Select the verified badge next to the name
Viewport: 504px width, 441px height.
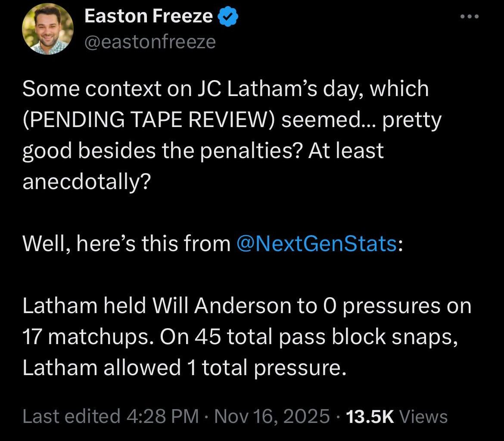pos(228,16)
